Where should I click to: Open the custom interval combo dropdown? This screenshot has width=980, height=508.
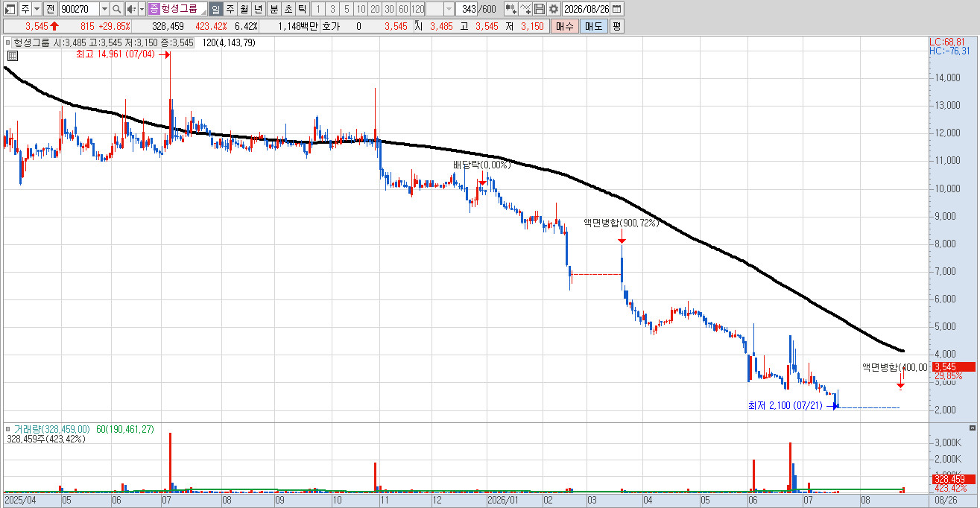pos(449,9)
